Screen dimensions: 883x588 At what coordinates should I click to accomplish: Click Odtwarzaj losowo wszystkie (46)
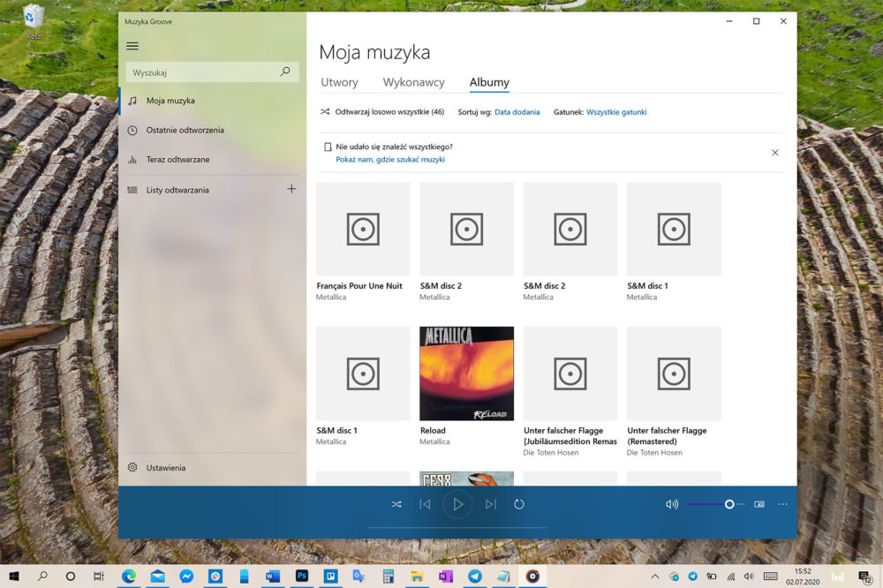[x=382, y=112]
